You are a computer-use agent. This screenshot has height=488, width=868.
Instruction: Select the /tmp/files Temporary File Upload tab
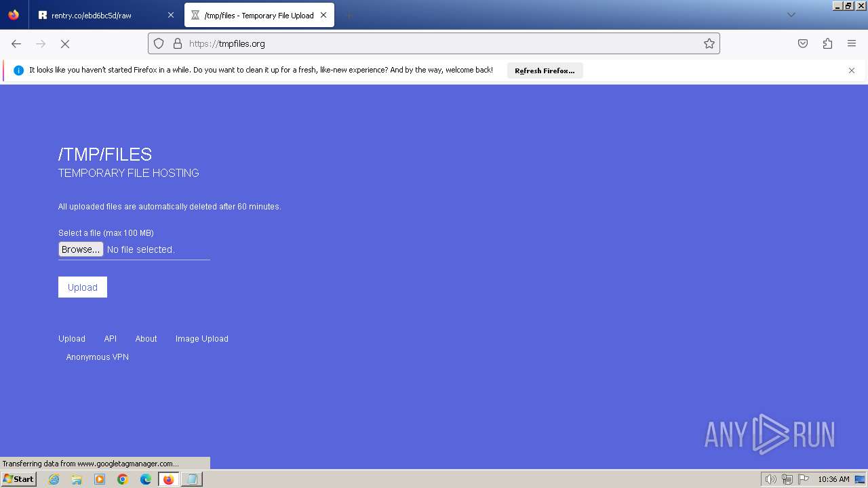[x=260, y=15]
